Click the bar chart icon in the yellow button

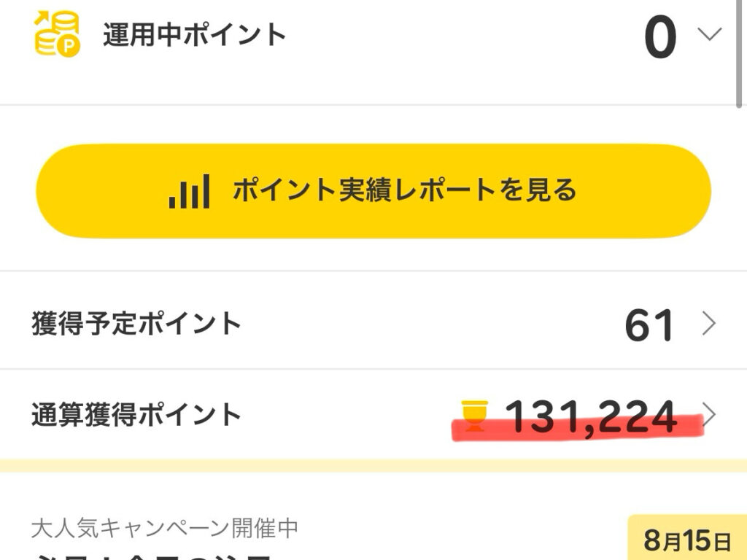[x=189, y=191]
